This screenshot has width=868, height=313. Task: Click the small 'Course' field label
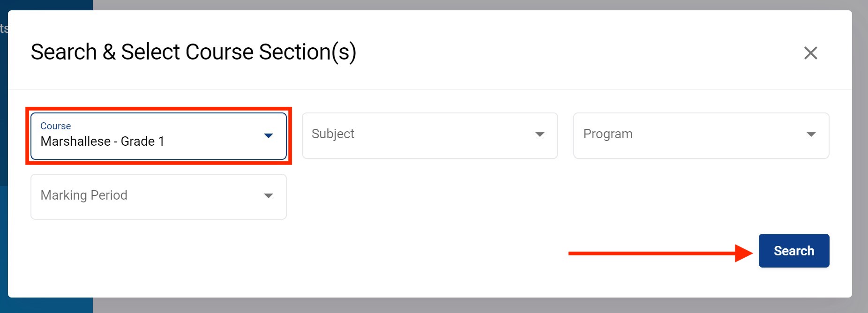pos(55,126)
